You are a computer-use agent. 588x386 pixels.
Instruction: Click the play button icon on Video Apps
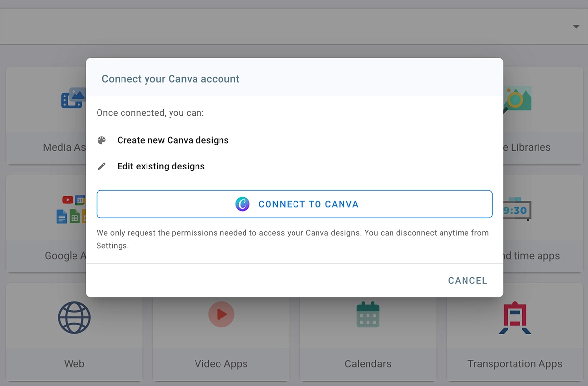(x=221, y=314)
